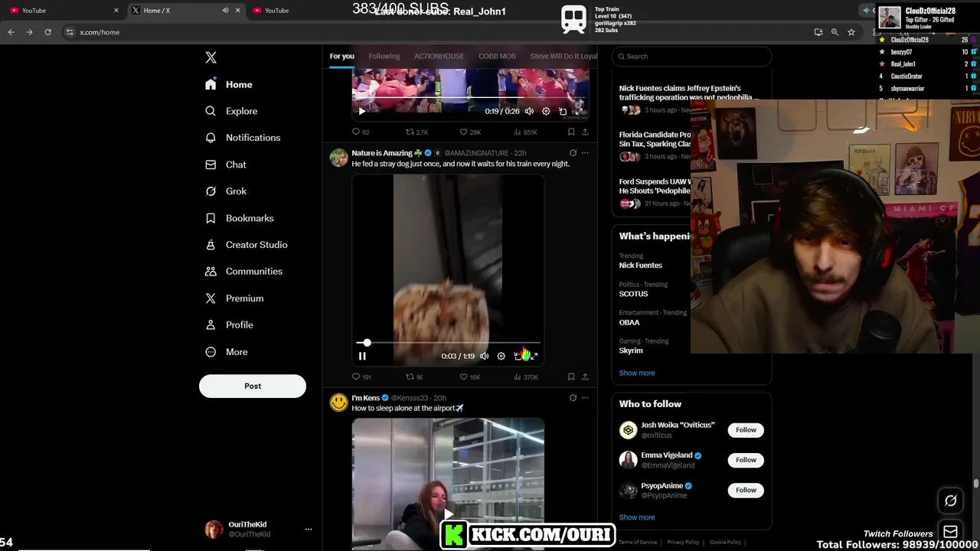The width and height of the screenshot is (980, 551).
Task: Repost the top post with 2.7K reposts
Action: coord(416,132)
